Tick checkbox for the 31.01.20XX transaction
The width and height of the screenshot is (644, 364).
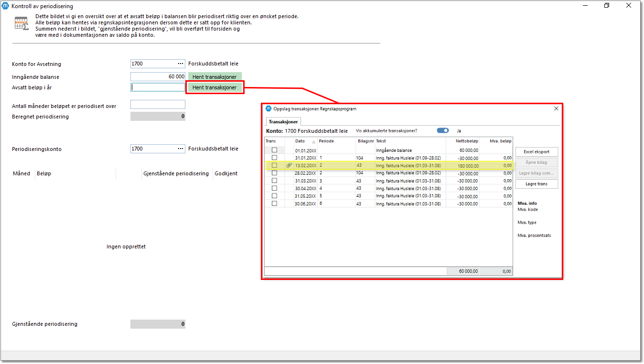(274, 158)
